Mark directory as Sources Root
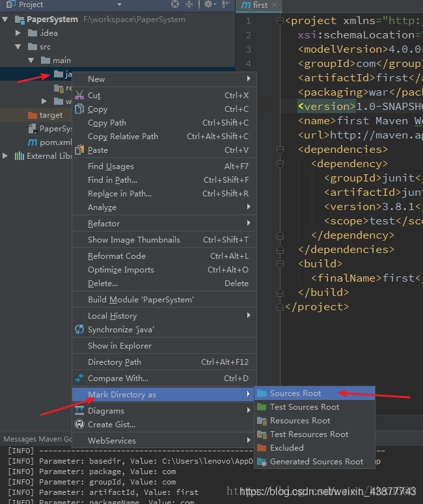This screenshot has height=504, width=423. click(x=314, y=393)
